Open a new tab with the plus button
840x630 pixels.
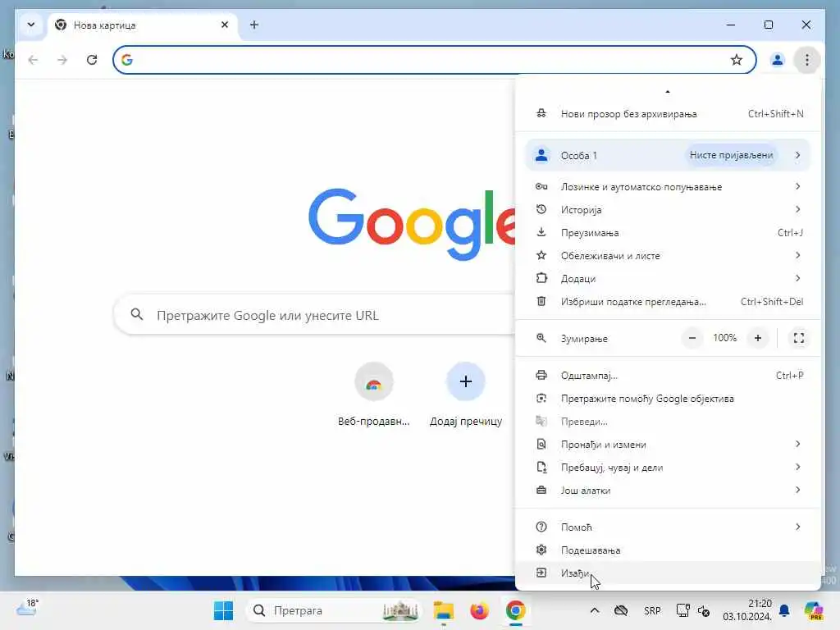tap(254, 25)
